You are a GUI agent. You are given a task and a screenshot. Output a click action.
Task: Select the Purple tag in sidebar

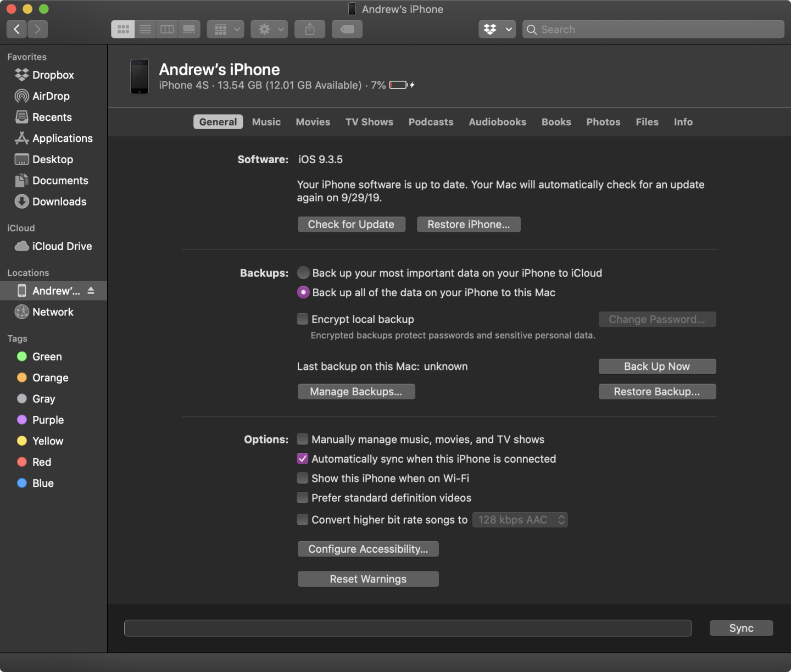tap(48, 420)
